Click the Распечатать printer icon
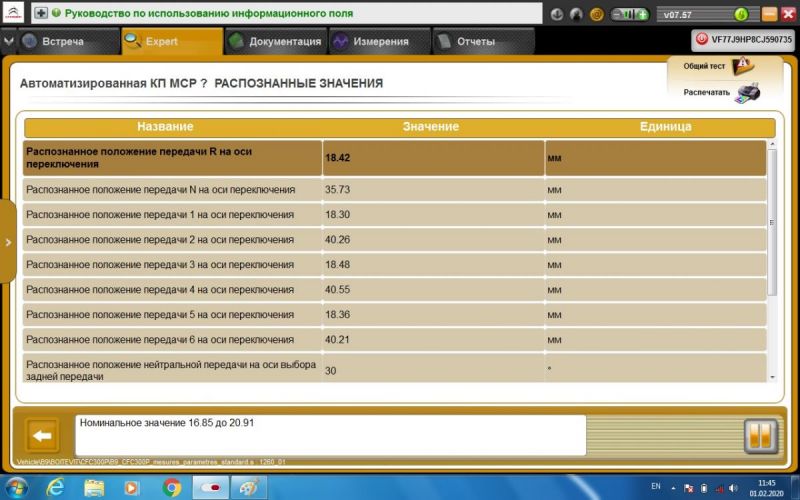The height and width of the screenshot is (500, 800). (x=747, y=92)
